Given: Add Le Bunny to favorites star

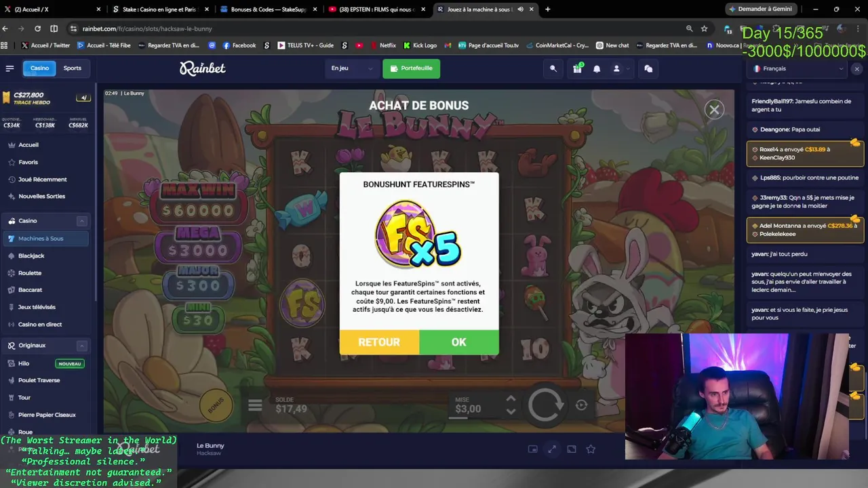Looking at the screenshot, I should tap(591, 449).
